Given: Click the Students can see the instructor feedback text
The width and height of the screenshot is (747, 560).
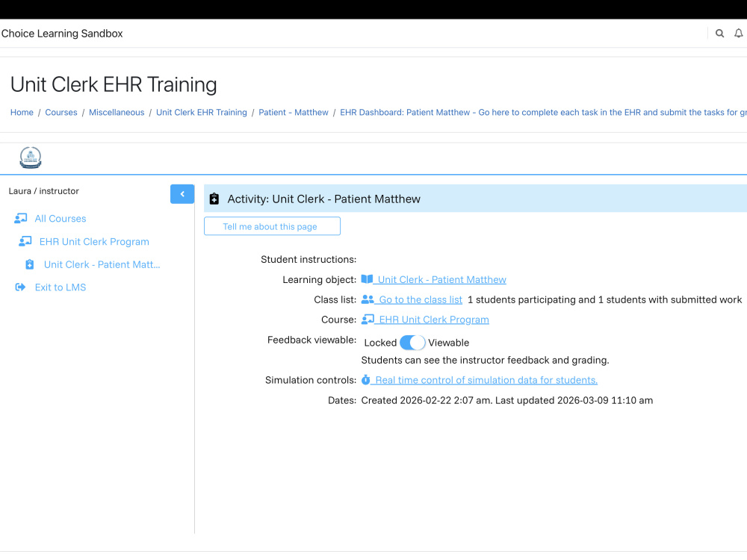Looking at the screenshot, I should pyautogui.click(x=485, y=360).
